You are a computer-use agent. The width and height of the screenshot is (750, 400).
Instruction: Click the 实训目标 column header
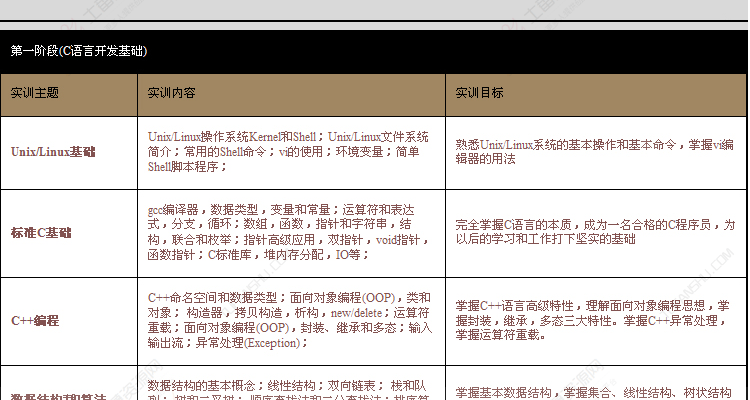pyautogui.click(x=479, y=93)
